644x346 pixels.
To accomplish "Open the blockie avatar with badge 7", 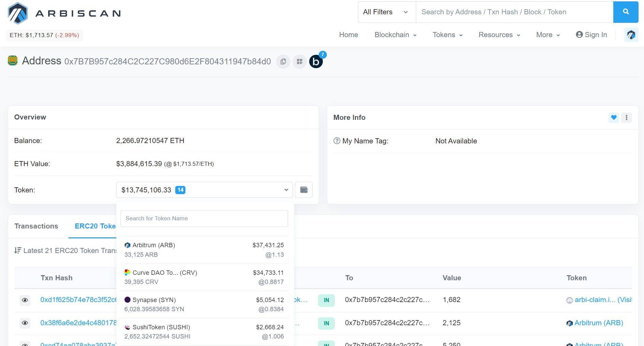I will [316, 61].
